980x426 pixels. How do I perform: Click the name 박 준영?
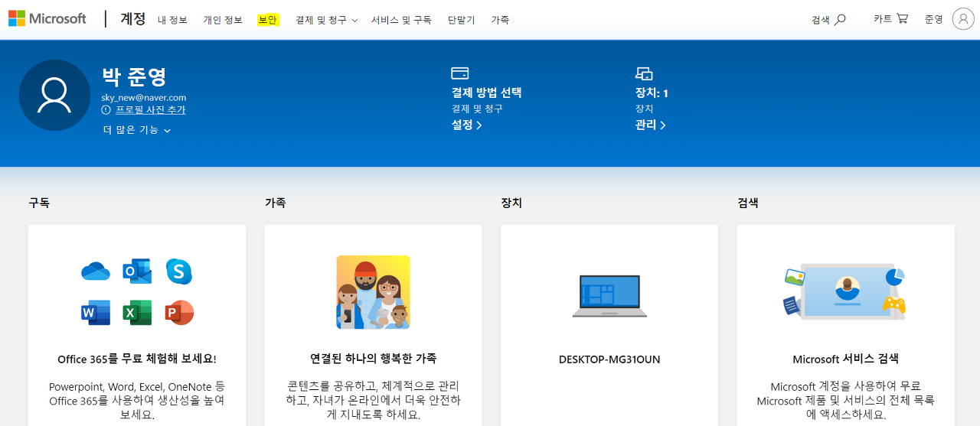[134, 76]
